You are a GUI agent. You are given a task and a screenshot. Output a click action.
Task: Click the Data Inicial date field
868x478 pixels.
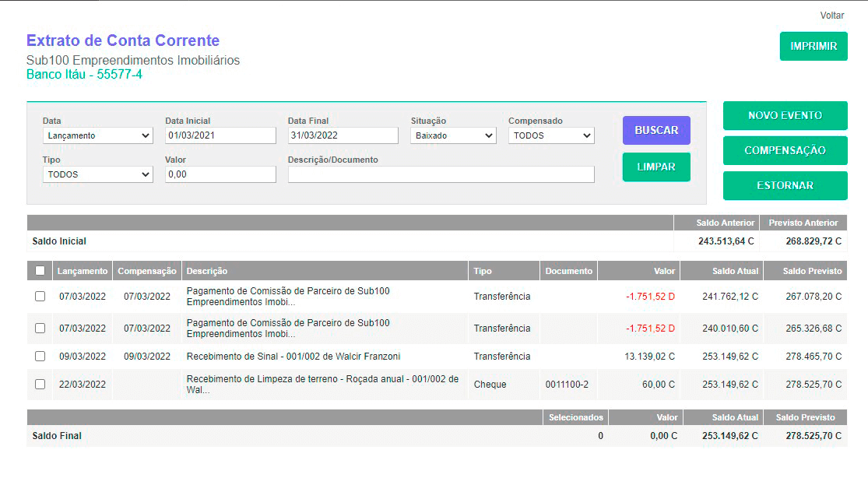[x=220, y=135]
